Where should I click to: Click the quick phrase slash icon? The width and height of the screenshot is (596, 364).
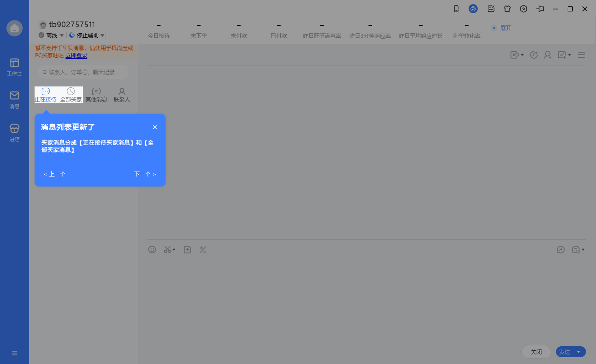(x=203, y=249)
